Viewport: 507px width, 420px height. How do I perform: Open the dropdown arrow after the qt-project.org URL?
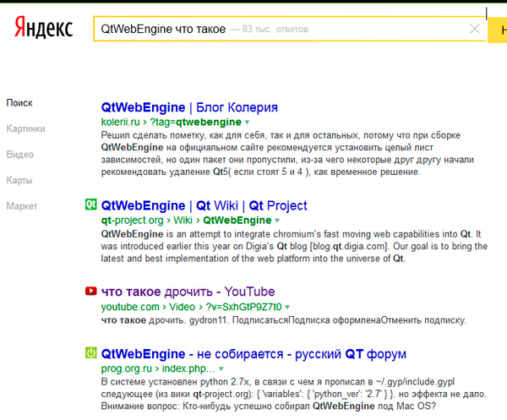point(278,221)
